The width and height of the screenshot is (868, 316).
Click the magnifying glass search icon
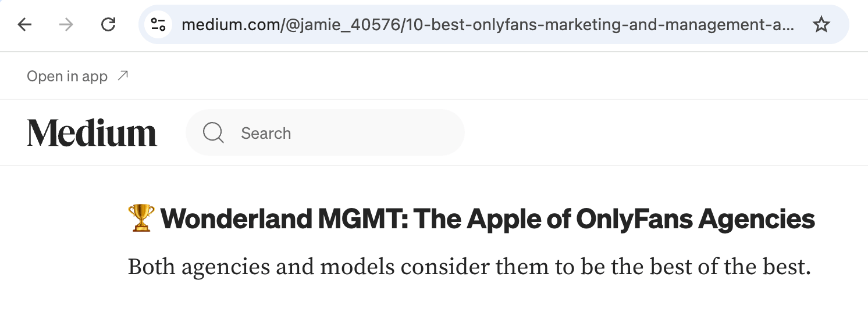point(214,133)
